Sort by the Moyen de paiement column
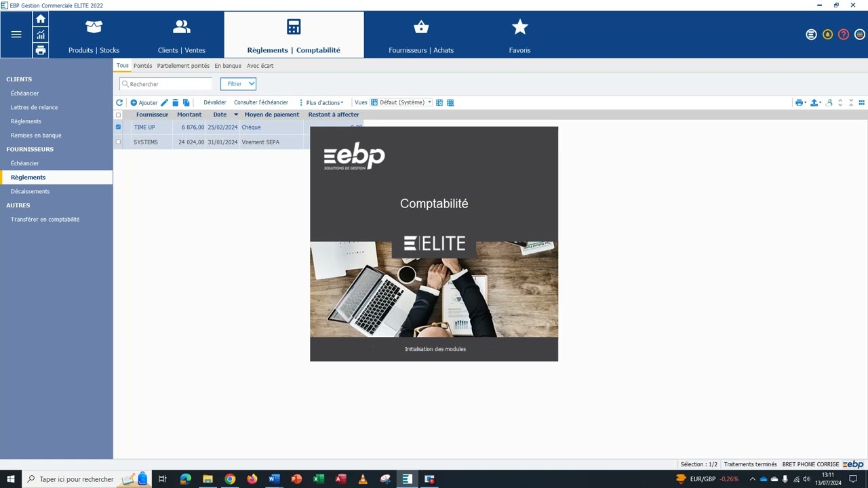Image resolution: width=868 pixels, height=488 pixels. coord(271,115)
